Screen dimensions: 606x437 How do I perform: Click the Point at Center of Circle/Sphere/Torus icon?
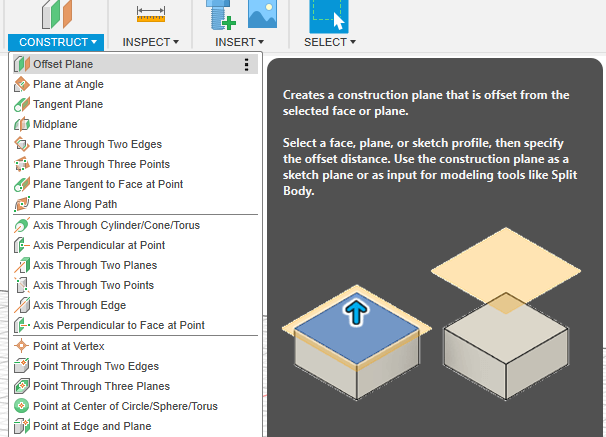pos(22,406)
